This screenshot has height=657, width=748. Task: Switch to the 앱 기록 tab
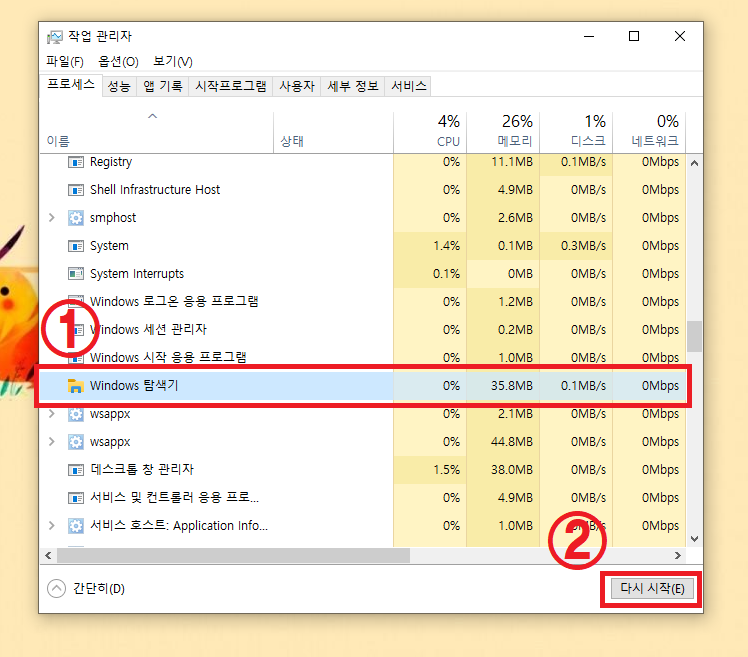tap(163, 86)
